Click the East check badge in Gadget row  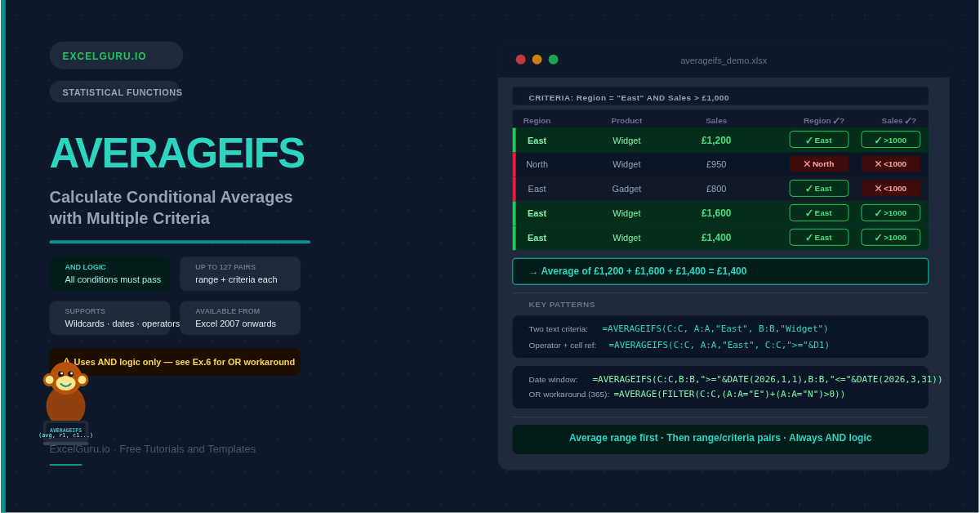pyautogui.click(x=818, y=189)
